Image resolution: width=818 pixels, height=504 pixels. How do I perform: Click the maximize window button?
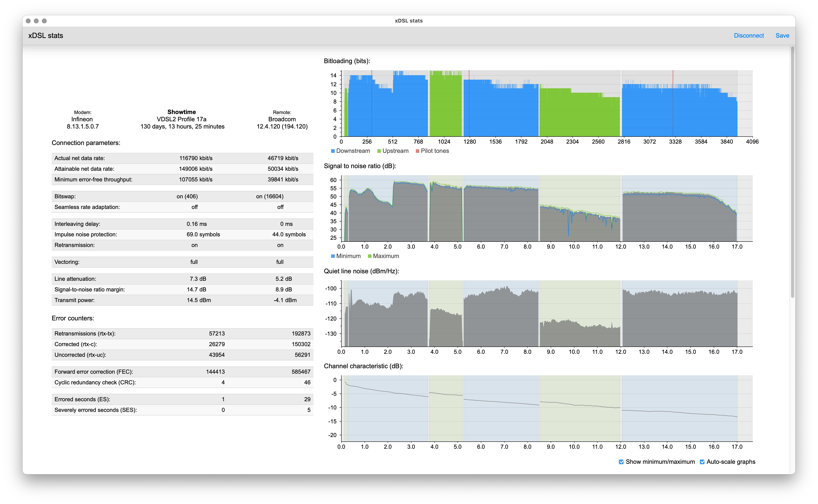pyautogui.click(x=44, y=21)
